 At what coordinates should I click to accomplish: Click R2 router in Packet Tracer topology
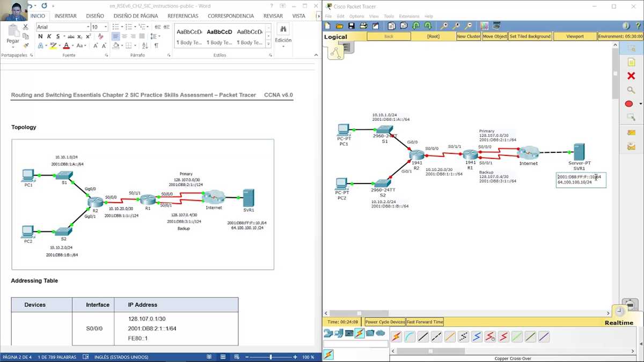coord(416,154)
